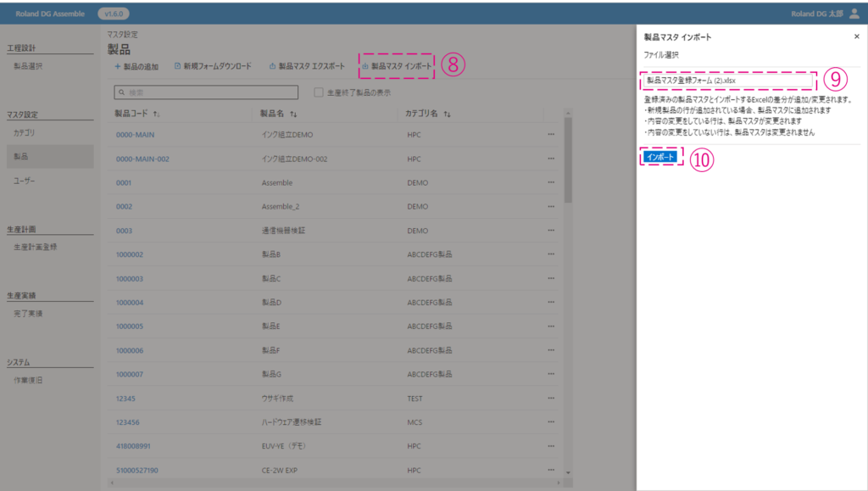The image size is (868, 491).
Task: Select 生産計画登録 in the sidebar
Action: point(35,248)
